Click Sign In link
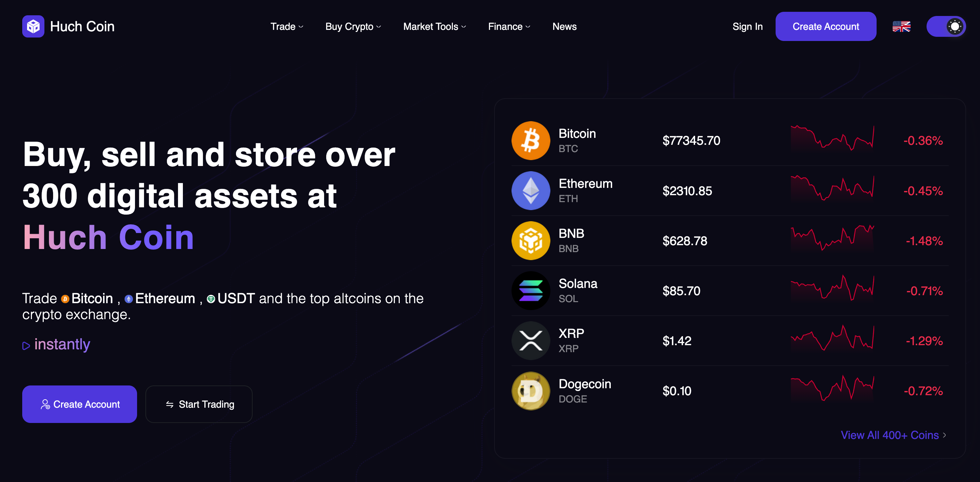This screenshot has width=980, height=482. click(747, 26)
